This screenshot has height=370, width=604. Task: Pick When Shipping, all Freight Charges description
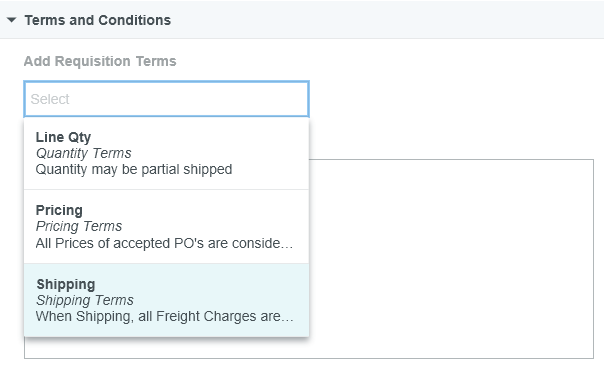(164, 316)
